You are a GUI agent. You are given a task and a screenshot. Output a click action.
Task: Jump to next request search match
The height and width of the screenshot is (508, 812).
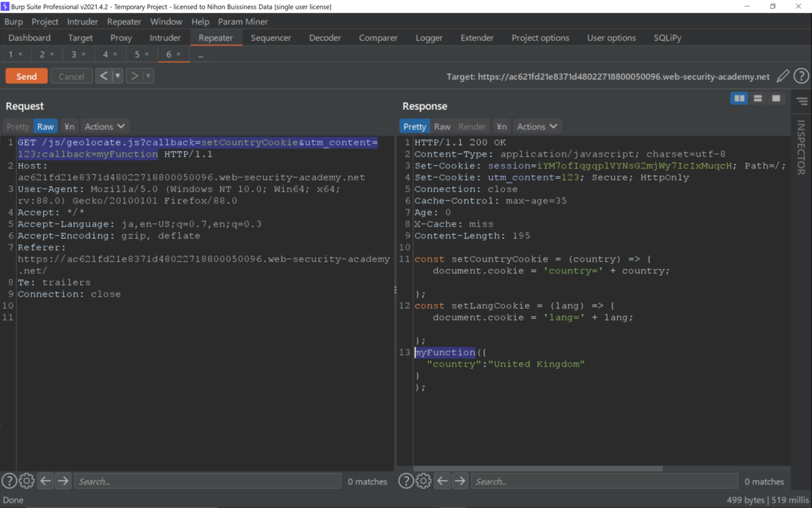tap(63, 481)
